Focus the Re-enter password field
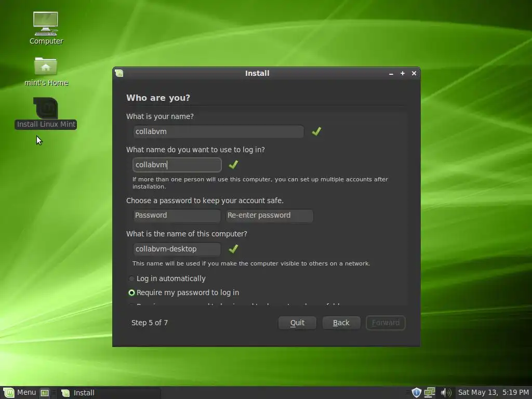The width and height of the screenshot is (532, 399). point(270,216)
